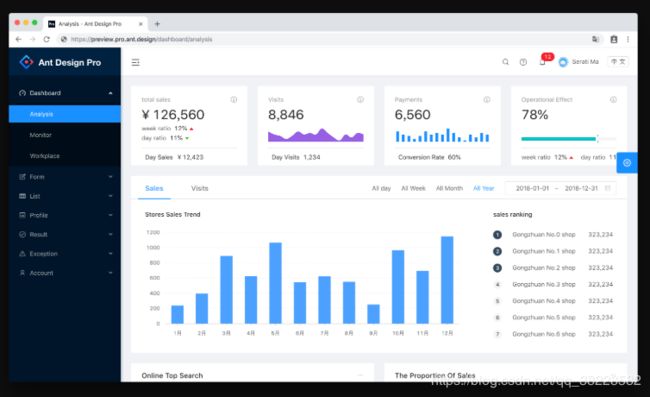Click the start date field 2018-01-01
The width and height of the screenshot is (650, 397).
[x=532, y=189]
